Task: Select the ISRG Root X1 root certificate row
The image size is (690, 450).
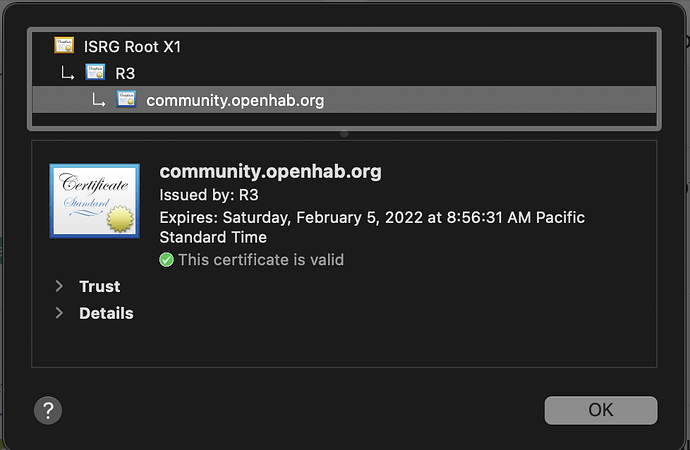Action: pos(133,46)
